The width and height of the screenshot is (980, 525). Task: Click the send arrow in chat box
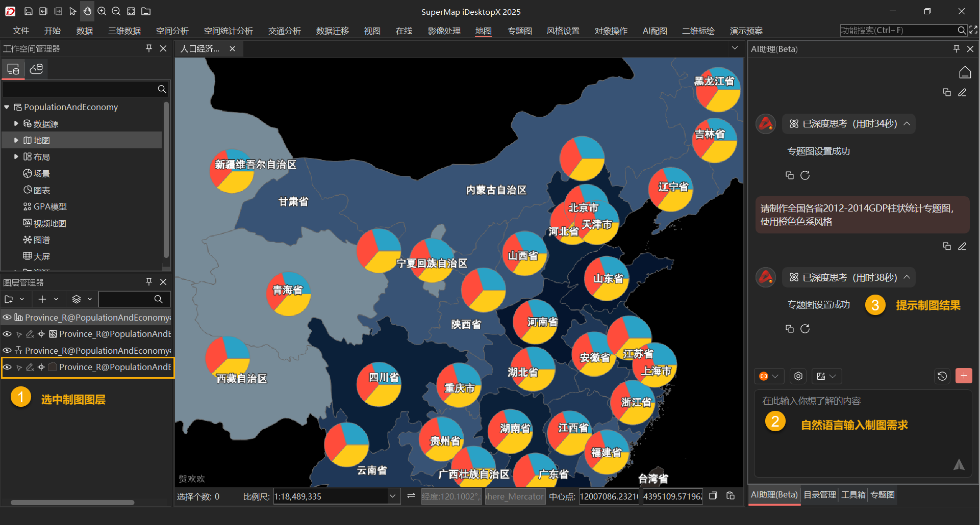click(959, 464)
